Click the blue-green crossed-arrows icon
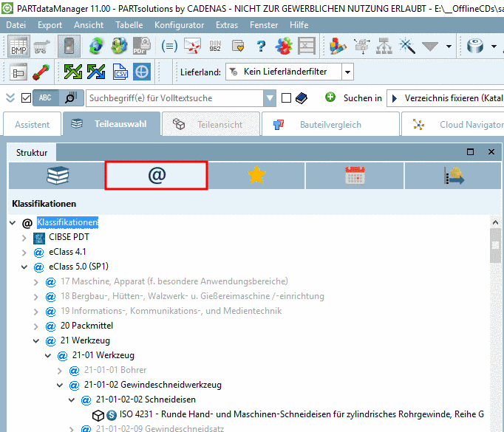504x432 pixels. (x=96, y=72)
